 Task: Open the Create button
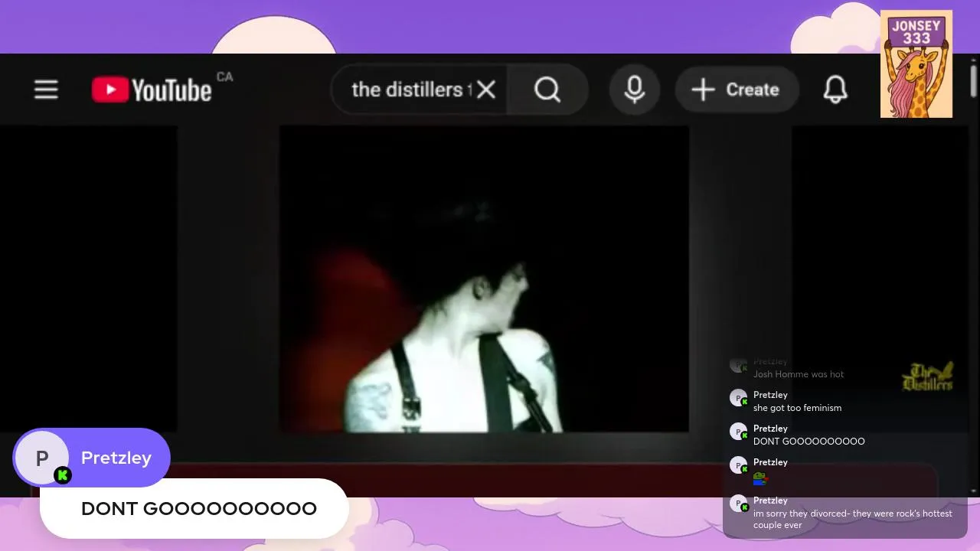[736, 90]
